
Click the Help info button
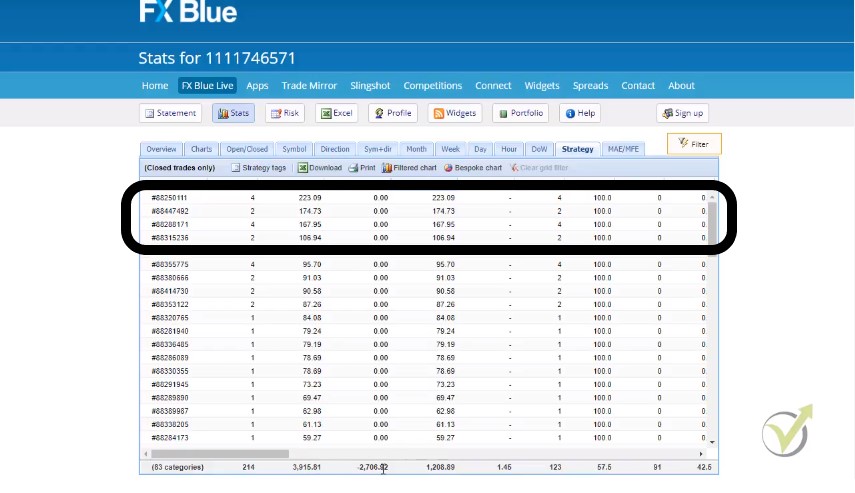[x=580, y=113]
